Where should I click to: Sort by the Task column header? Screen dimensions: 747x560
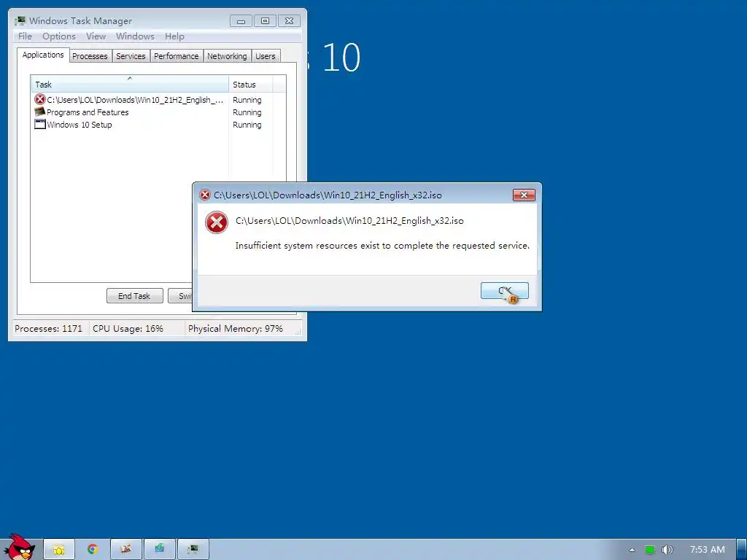(x=130, y=85)
